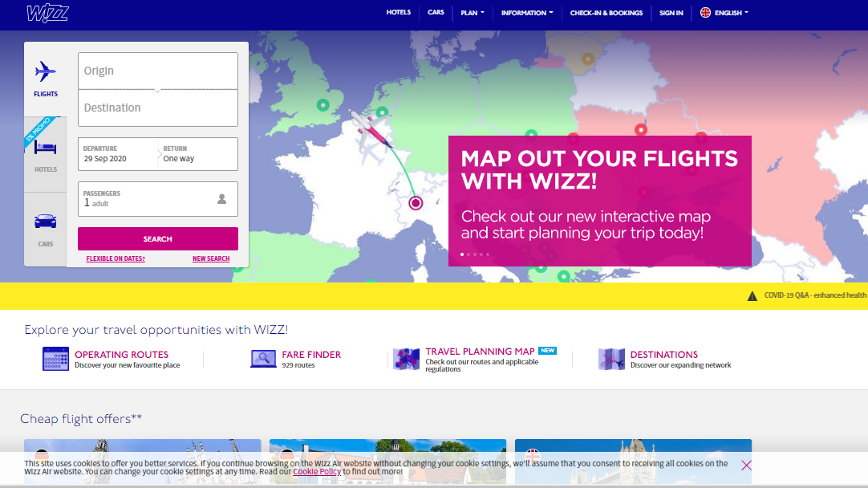Click the Operating Routes calendar icon

[55, 359]
